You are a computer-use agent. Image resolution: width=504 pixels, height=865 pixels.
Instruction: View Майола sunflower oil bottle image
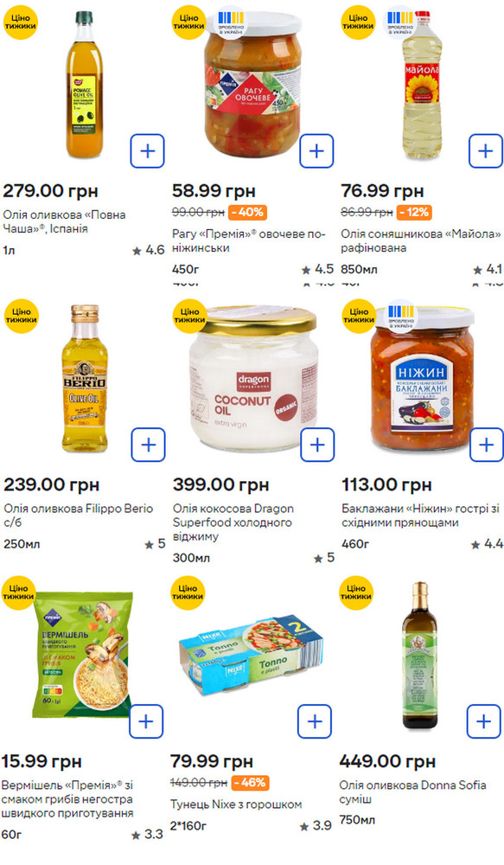click(x=422, y=86)
